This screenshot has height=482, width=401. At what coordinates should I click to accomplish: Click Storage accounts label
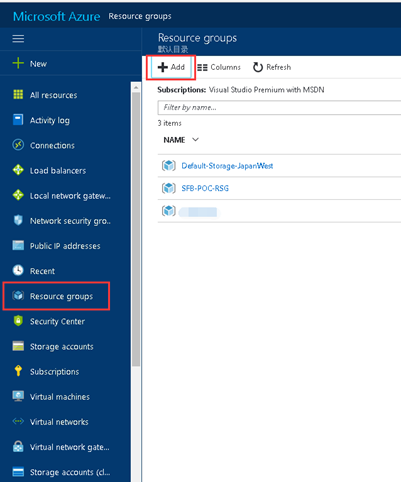coord(62,347)
